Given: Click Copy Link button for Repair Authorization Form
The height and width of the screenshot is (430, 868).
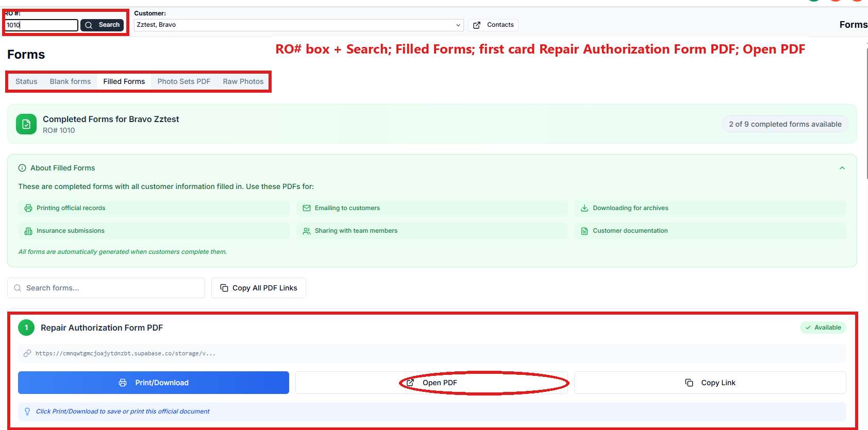Looking at the screenshot, I should 710,383.
